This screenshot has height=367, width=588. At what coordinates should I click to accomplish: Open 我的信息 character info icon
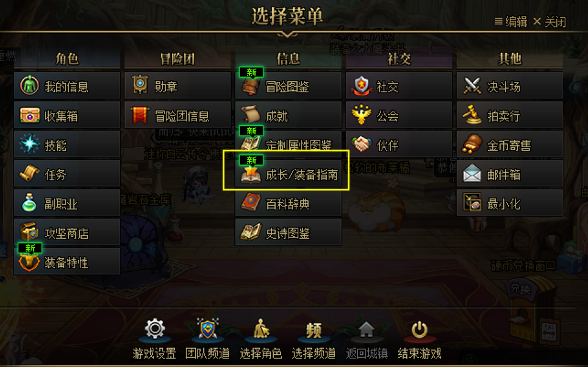(x=30, y=85)
